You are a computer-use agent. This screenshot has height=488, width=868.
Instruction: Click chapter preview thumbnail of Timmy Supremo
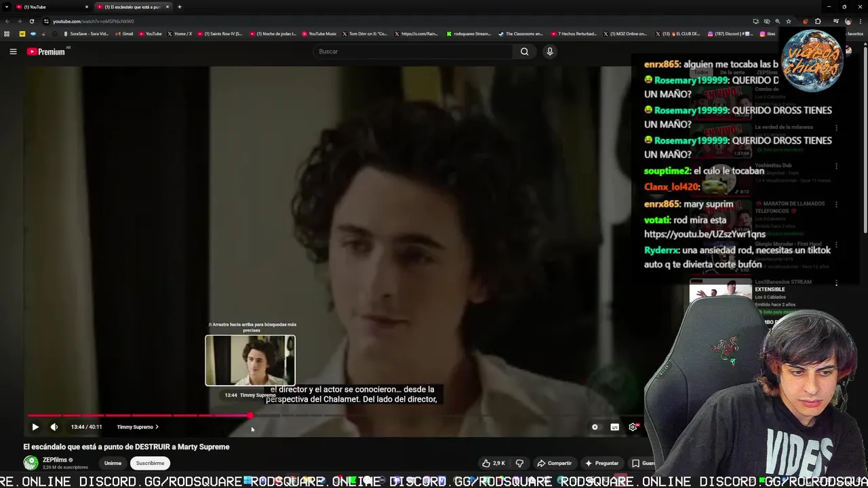coord(250,361)
